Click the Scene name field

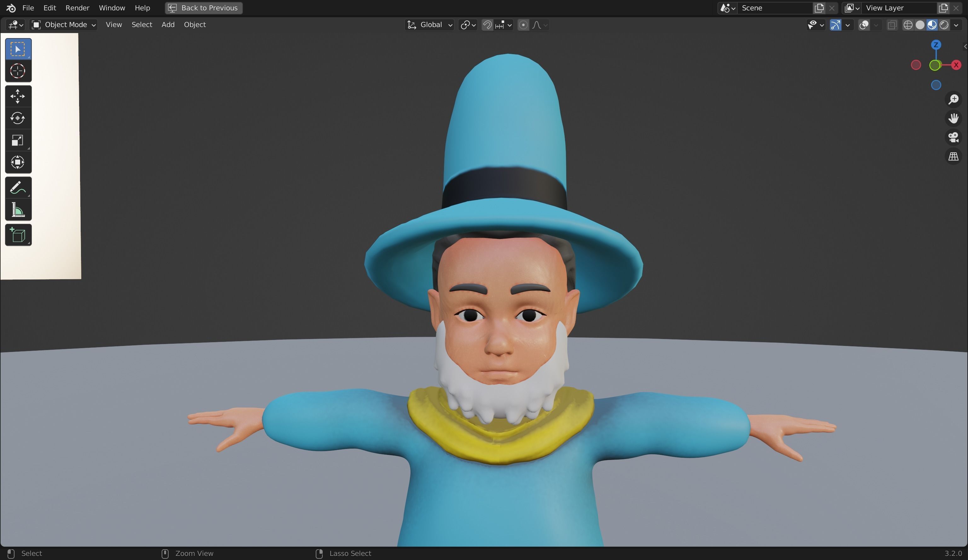tap(775, 8)
